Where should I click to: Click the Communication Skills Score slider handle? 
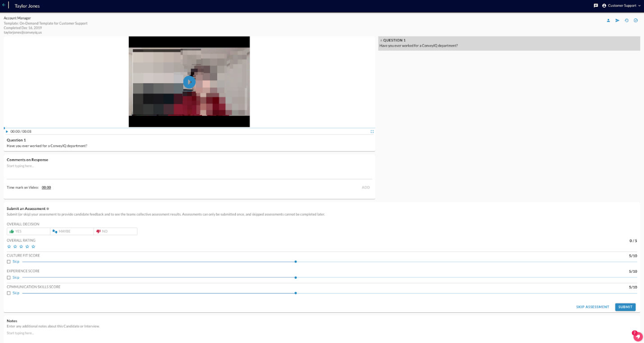(x=296, y=293)
